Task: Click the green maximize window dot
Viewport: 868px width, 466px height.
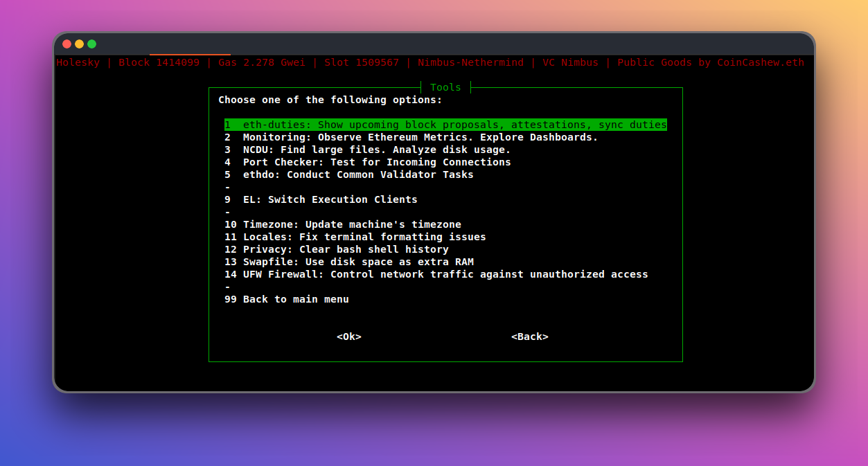Action: (x=92, y=44)
